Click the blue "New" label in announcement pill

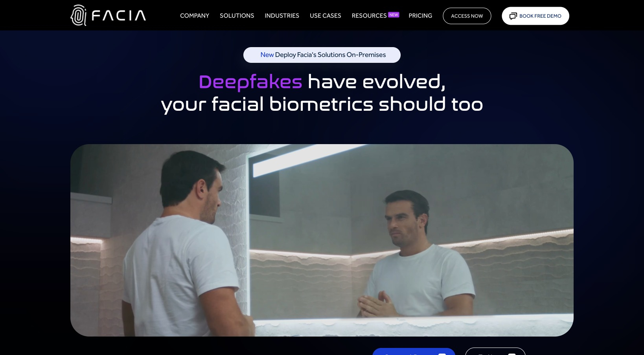point(267,55)
